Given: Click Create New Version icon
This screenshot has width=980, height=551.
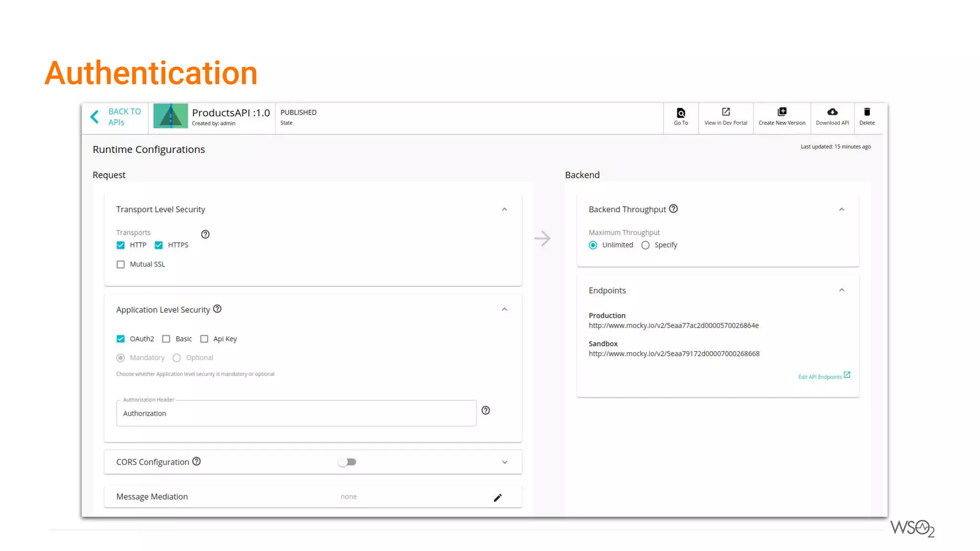Looking at the screenshot, I should pyautogui.click(x=781, y=112).
